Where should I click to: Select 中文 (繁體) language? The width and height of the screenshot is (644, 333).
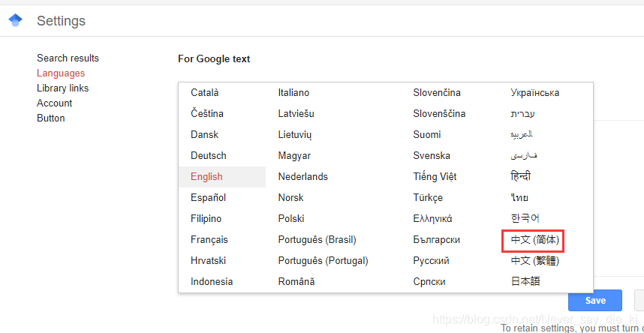pyautogui.click(x=534, y=261)
